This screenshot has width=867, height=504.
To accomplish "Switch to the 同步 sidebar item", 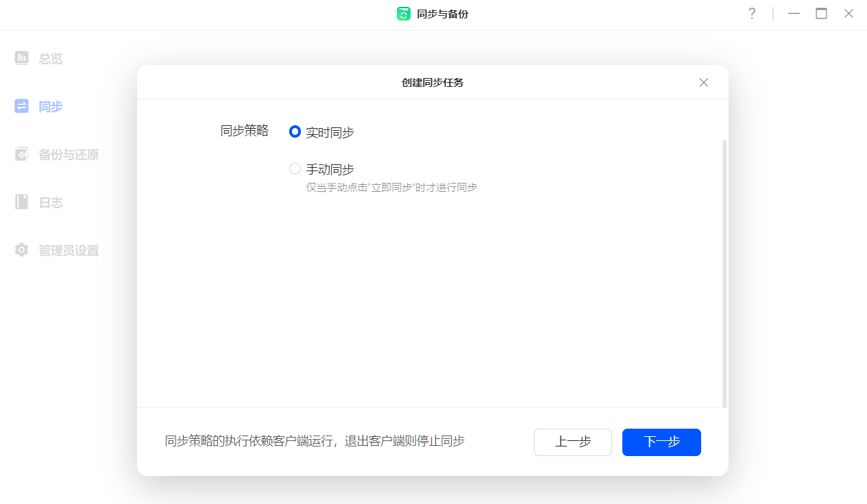I will (51, 106).
